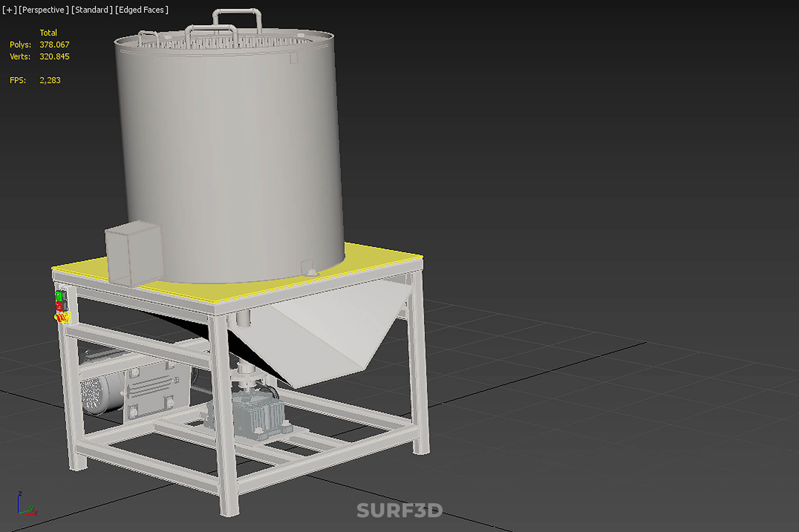Click the Polys count value 378.067
799x532 pixels.
point(54,44)
